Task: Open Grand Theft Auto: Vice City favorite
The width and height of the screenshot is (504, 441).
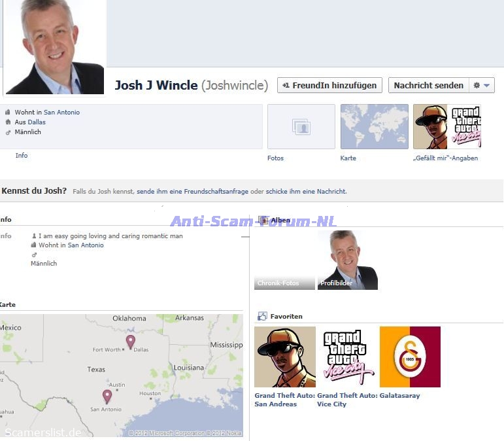Action: click(347, 357)
